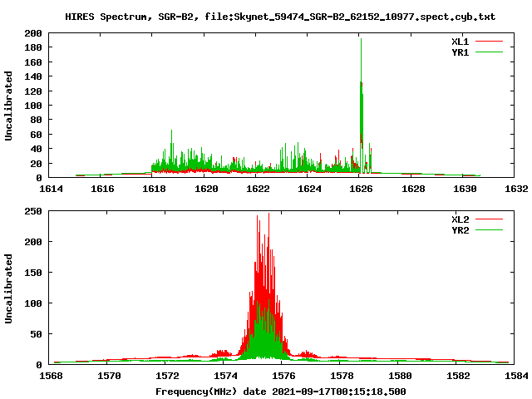
Task: Click the 180 y-axis tick label
Action: [33, 47]
